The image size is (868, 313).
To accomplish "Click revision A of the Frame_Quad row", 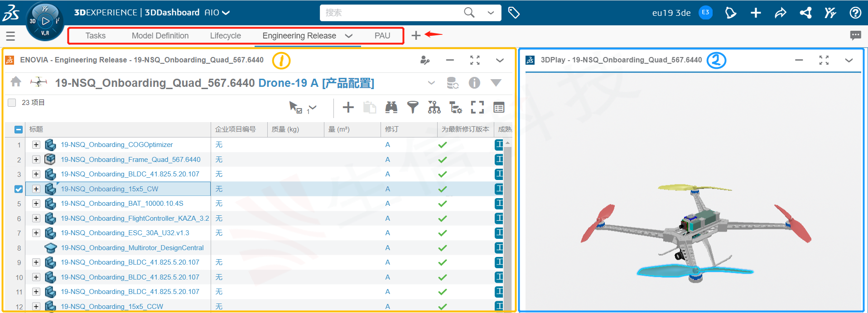I will click(387, 160).
